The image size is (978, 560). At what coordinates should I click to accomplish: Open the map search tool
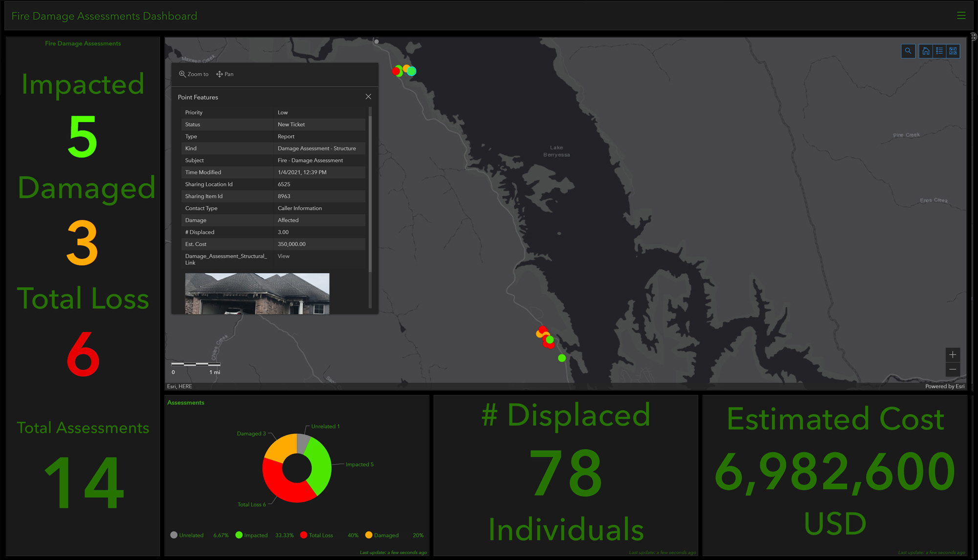[908, 51]
